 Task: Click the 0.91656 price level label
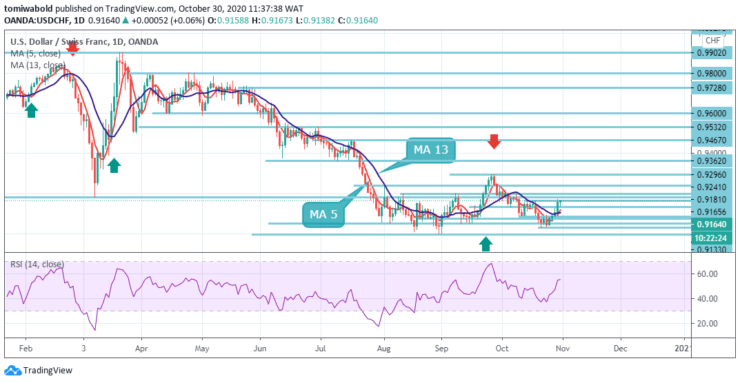tap(711, 212)
